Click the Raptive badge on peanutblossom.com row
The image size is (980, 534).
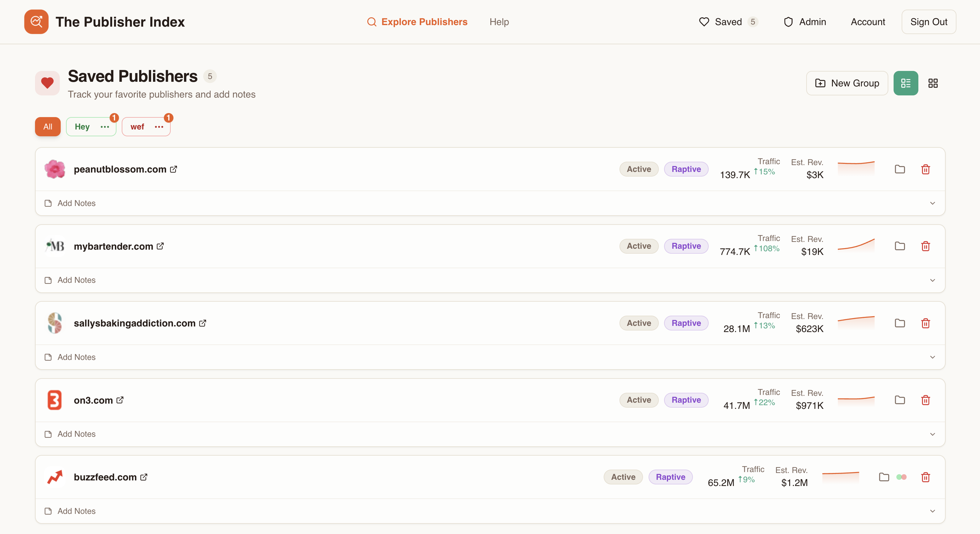[686, 169]
